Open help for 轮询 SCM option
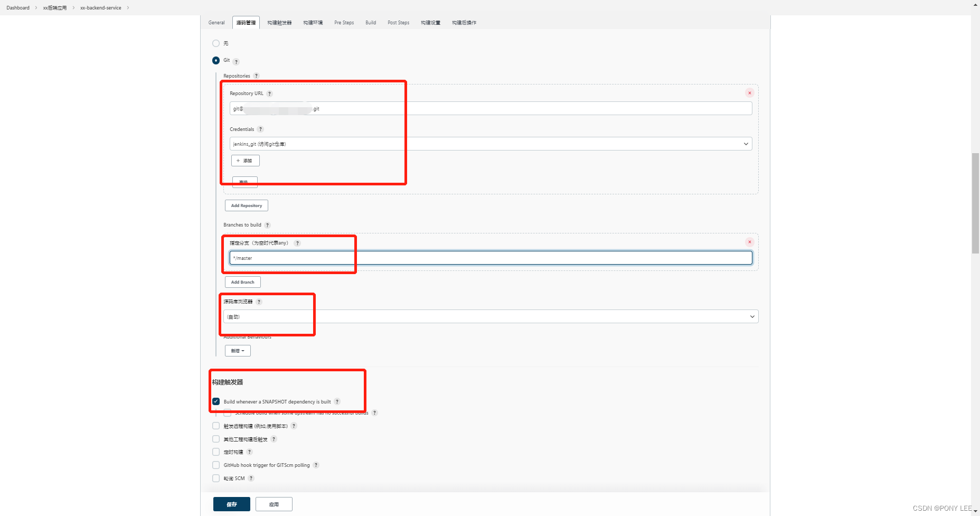The height and width of the screenshot is (516, 980). pos(251,479)
